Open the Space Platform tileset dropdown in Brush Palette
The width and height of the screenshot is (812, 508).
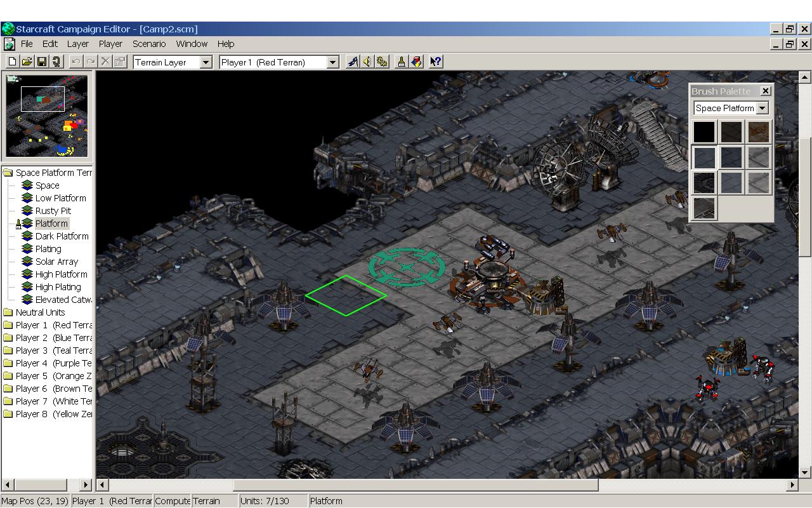coord(763,108)
